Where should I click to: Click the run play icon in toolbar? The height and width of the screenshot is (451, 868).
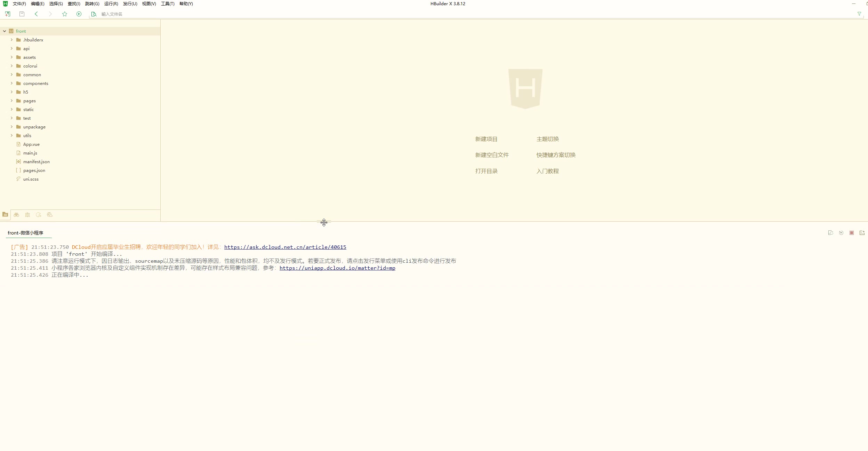pyautogui.click(x=79, y=14)
